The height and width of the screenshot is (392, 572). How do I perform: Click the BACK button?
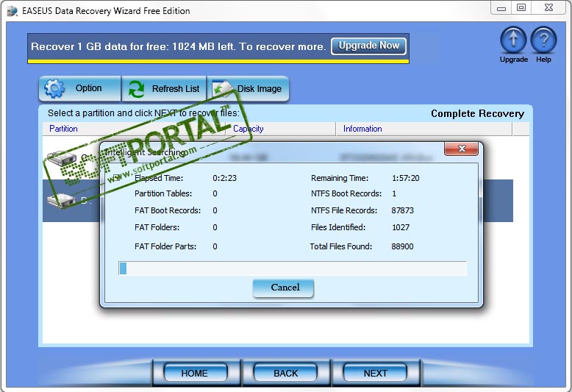click(x=285, y=373)
